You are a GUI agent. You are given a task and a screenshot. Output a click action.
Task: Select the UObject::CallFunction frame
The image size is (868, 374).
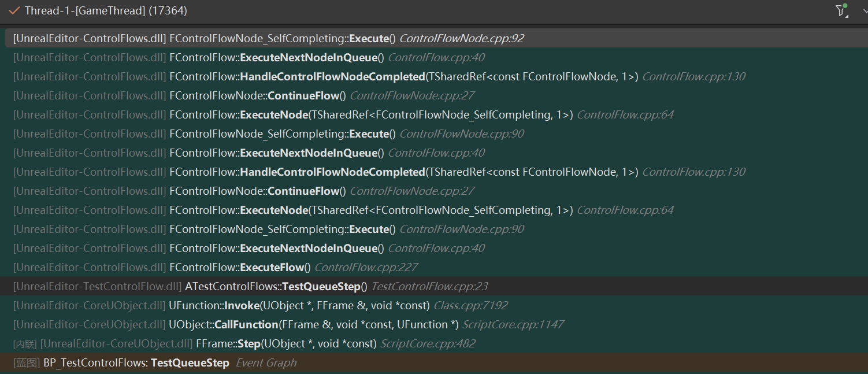click(x=288, y=325)
